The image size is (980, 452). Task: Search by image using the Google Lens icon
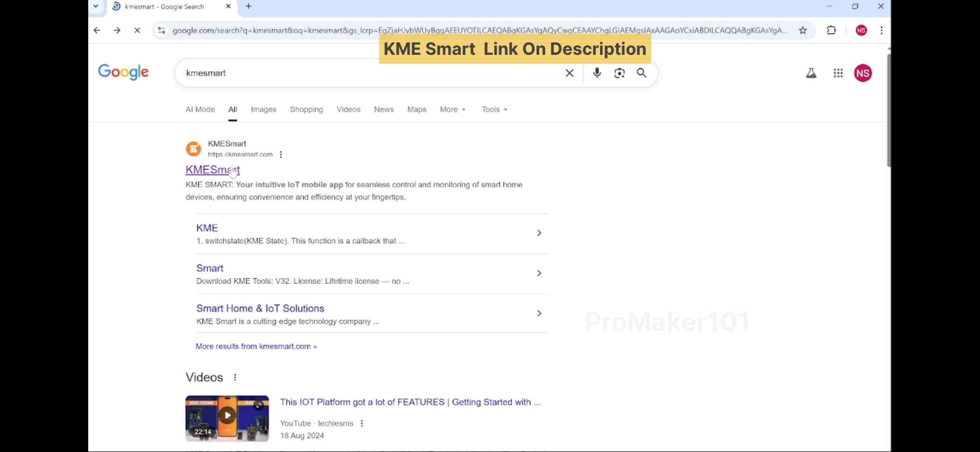619,73
